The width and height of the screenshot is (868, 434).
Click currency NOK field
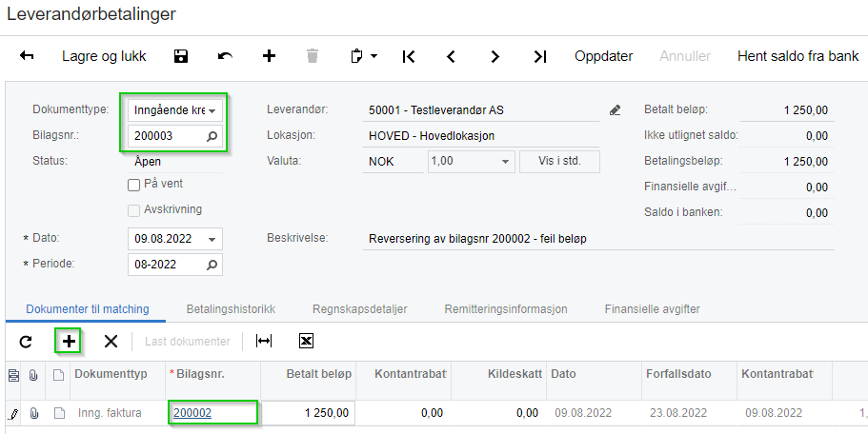(x=393, y=162)
